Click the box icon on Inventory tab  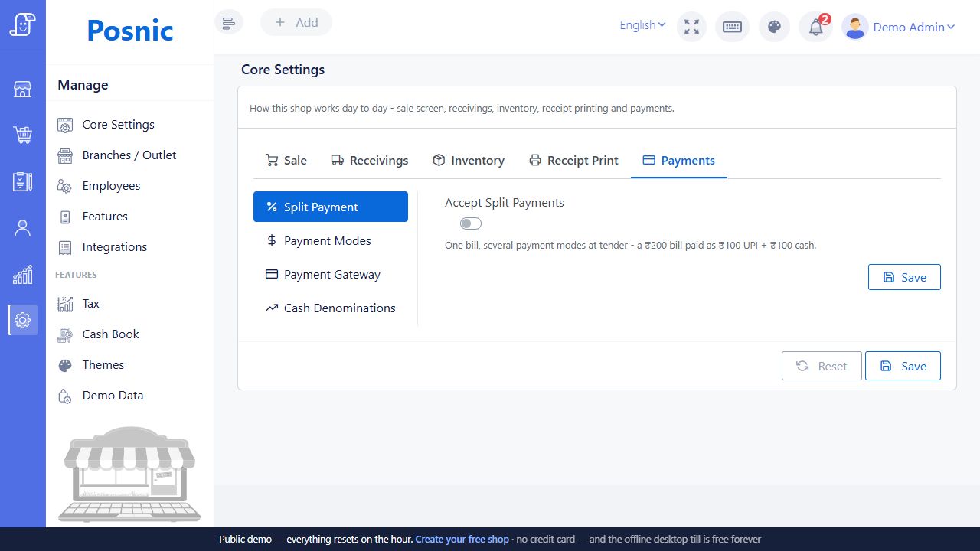pyautogui.click(x=439, y=160)
